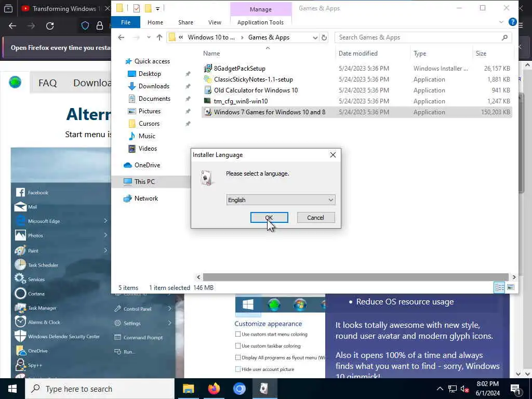Viewport: 532px width, 399px height.
Task: Select tm_cfg_win8-win10 file
Action: pyautogui.click(x=241, y=101)
